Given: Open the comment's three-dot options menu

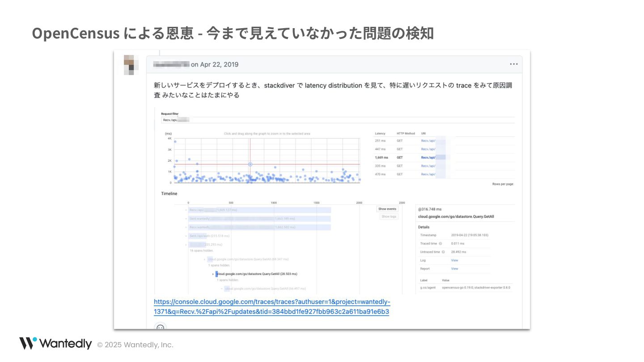Looking at the screenshot, I should click(x=514, y=64).
